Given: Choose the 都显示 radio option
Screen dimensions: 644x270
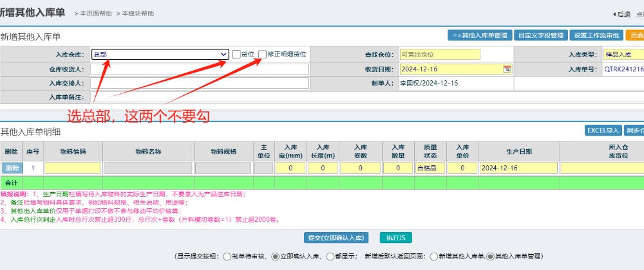Looking at the screenshot, I should pos(330,256).
